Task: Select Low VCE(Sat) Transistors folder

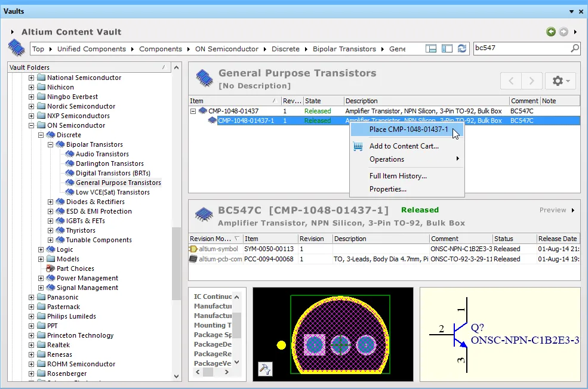Action: (112, 192)
